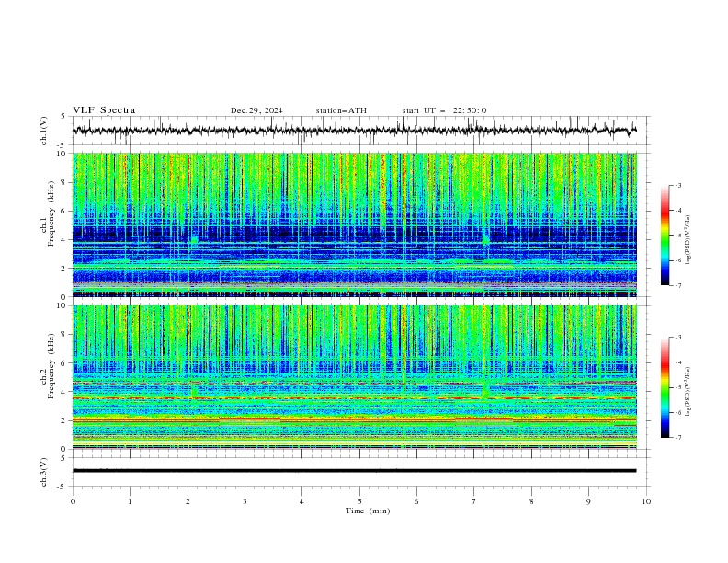Click the ch.2 PSD color bar

[x=665, y=387]
